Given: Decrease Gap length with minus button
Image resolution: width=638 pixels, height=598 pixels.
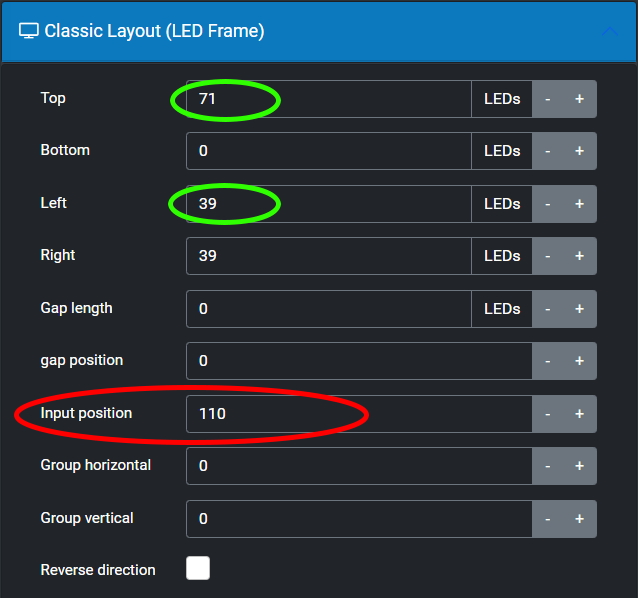Looking at the screenshot, I should point(547,309).
